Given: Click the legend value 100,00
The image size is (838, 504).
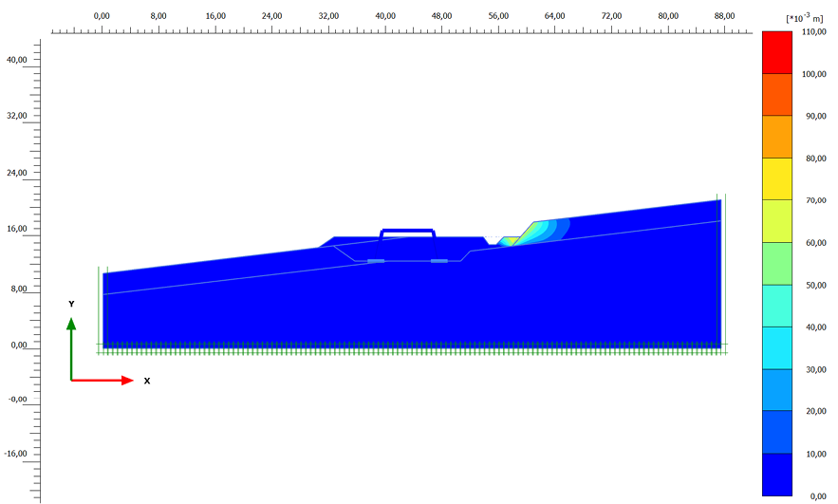Looking at the screenshot, I should (x=814, y=74).
